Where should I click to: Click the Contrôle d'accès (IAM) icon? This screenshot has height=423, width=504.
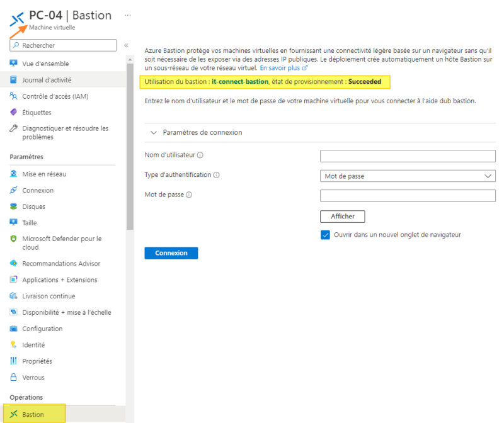point(13,96)
